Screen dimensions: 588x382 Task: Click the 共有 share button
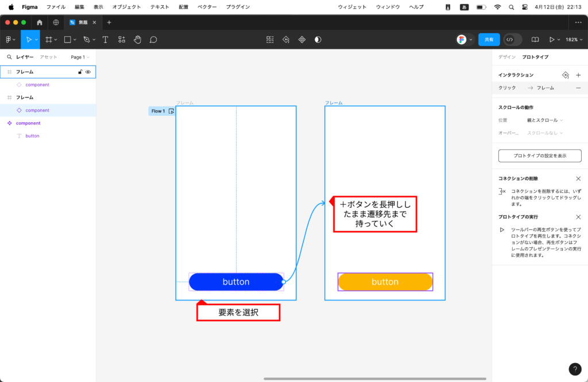tap(489, 40)
